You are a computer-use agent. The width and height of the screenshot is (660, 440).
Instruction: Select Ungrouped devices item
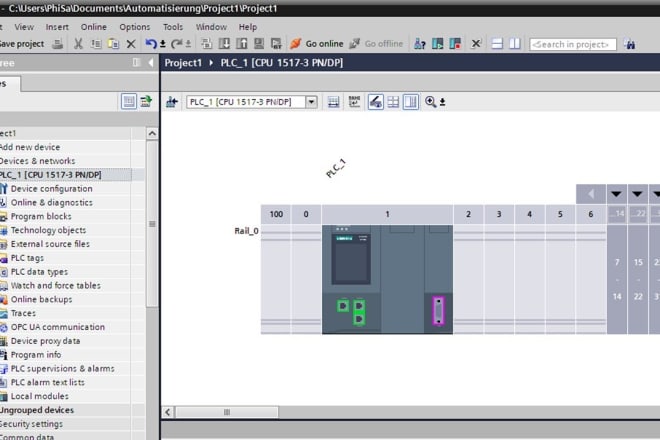click(37, 410)
